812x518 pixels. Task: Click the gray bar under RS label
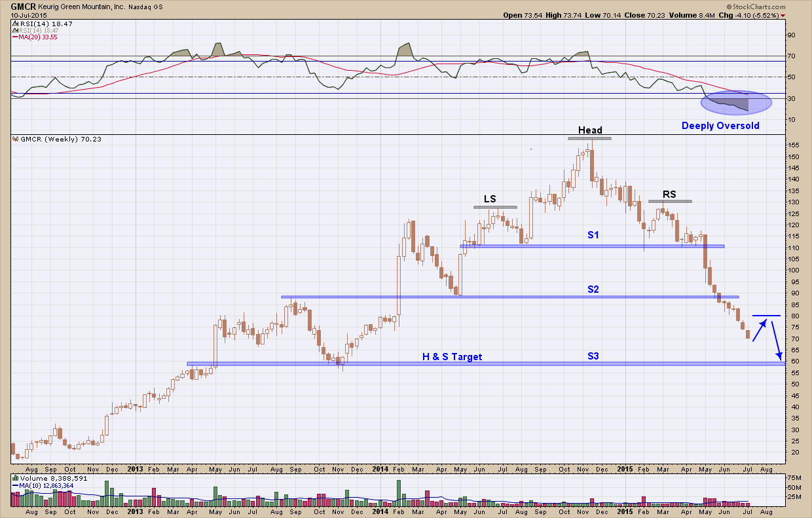670,201
